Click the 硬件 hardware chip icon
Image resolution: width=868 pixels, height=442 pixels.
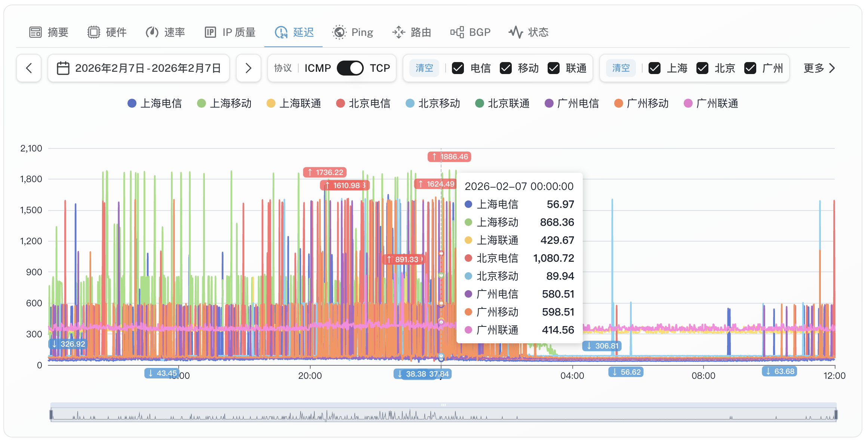coord(94,32)
